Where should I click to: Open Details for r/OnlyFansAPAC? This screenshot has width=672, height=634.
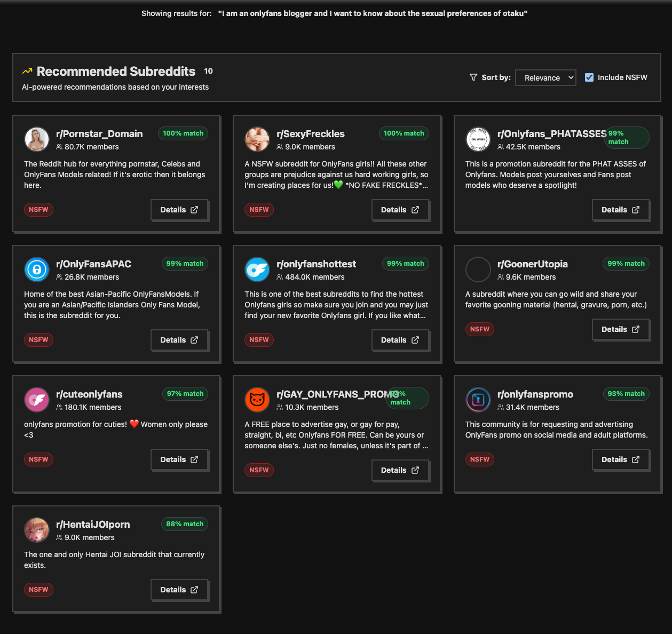coord(179,340)
